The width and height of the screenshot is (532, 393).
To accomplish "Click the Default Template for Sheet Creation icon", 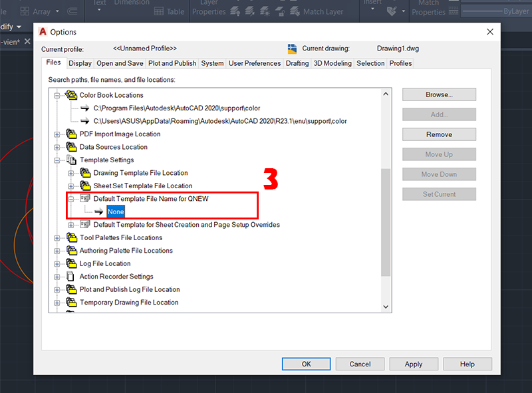I will 85,224.
